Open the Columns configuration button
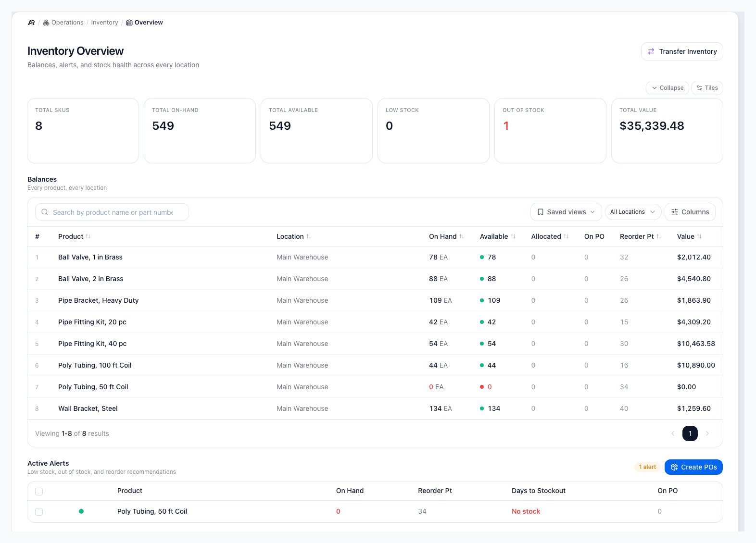The width and height of the screenshot is (756, 543). pyautogui.click(x=690, y=212)
